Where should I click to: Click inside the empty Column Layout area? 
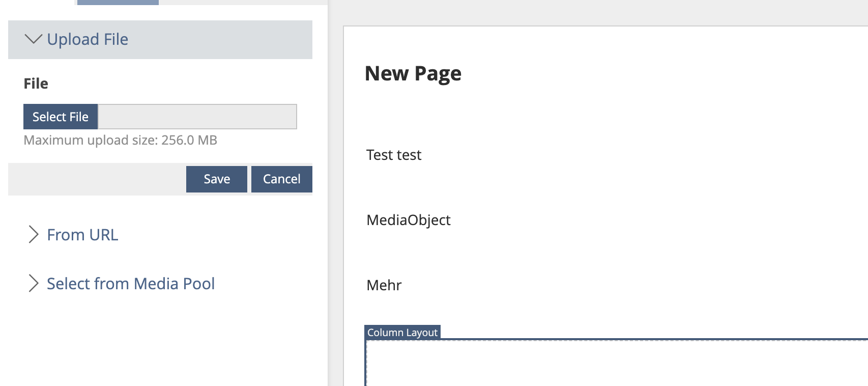[611, 364]
